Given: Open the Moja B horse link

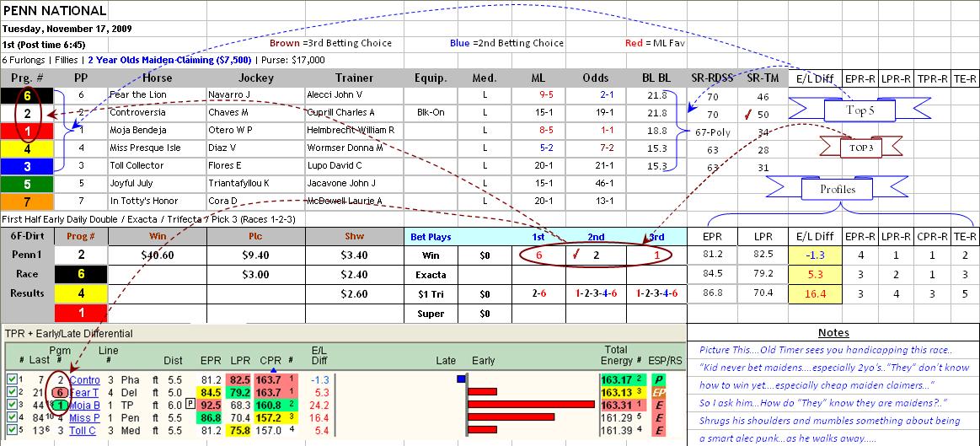Looking at the screenshot, I should pyautogui.click(x=84, y=405).
